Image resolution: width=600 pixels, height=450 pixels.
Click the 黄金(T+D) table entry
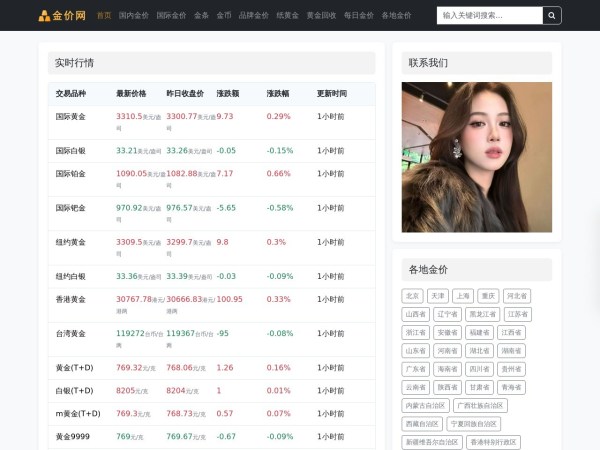[74, 368]
